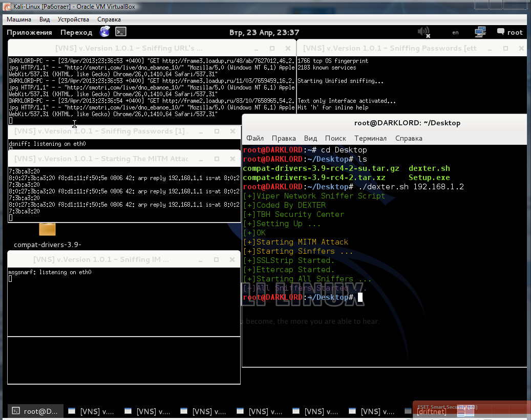Click 'Setup.exe' in the terminal listing
Image resolution: width=531 pixels, height=420 pixels.
(x=429, y=178)
